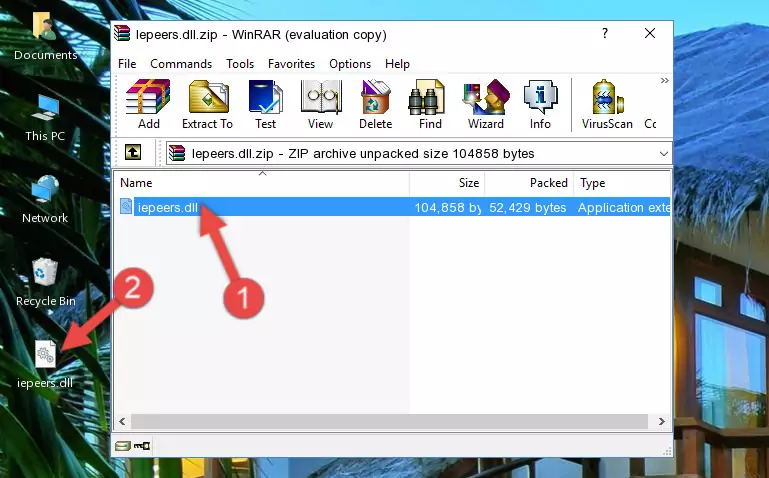
Task: Click the Application extension type cell
Action: tap(623, 207)
